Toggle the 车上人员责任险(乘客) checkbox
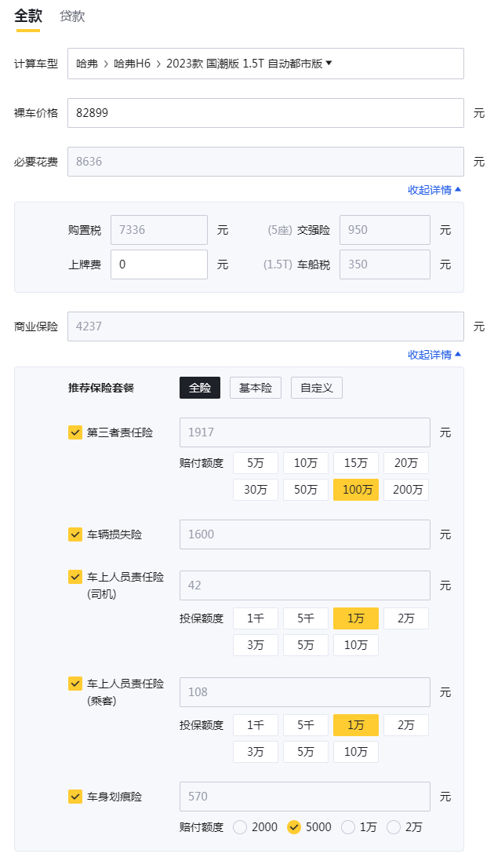 tap(75, 684)
